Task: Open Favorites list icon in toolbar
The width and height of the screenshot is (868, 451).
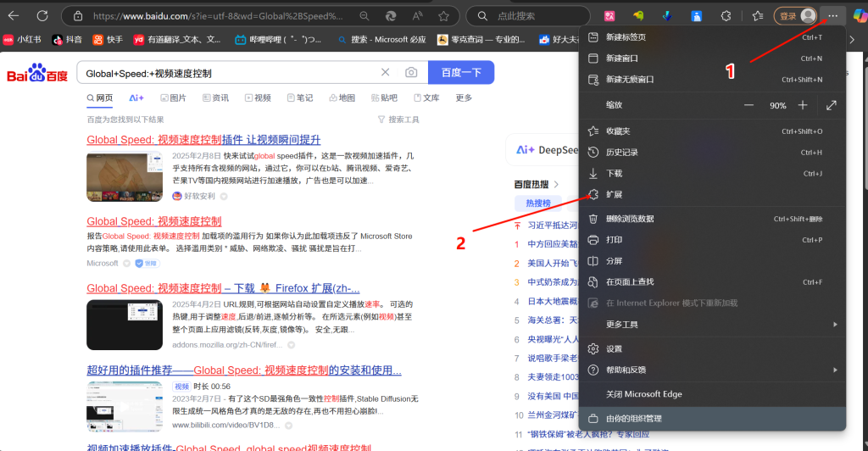Action: [x=758, y=16]
